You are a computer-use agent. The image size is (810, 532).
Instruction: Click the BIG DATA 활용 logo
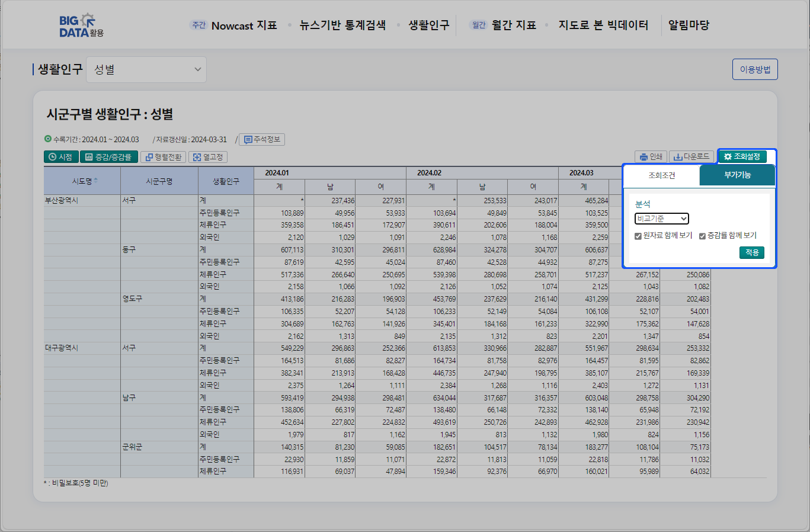pos(81,25)
